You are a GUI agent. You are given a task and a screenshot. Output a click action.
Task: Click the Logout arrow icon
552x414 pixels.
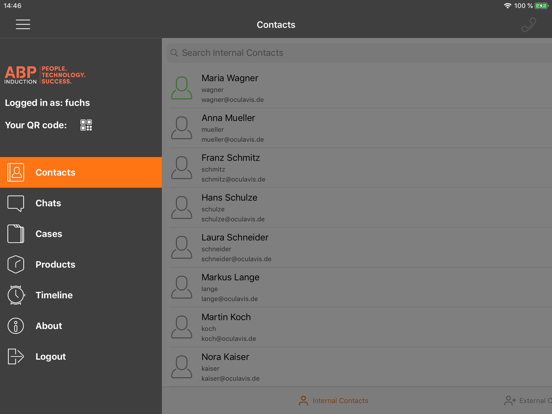point(15,356)
